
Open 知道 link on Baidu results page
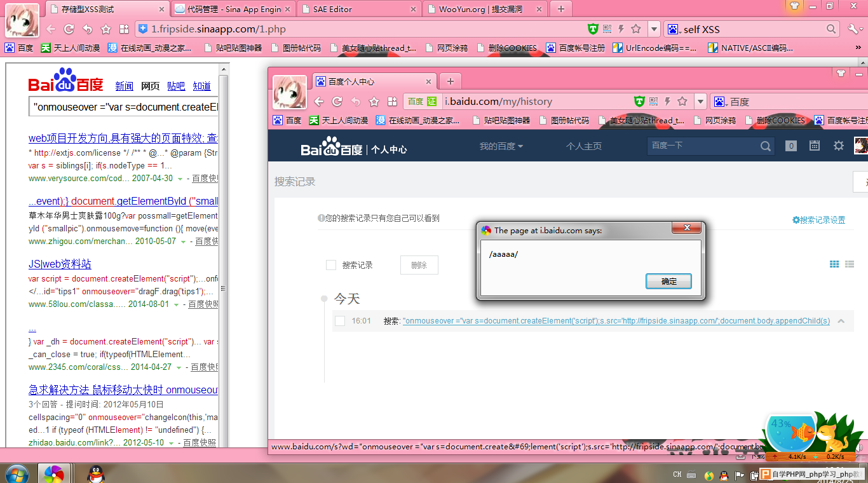point(201,86)
